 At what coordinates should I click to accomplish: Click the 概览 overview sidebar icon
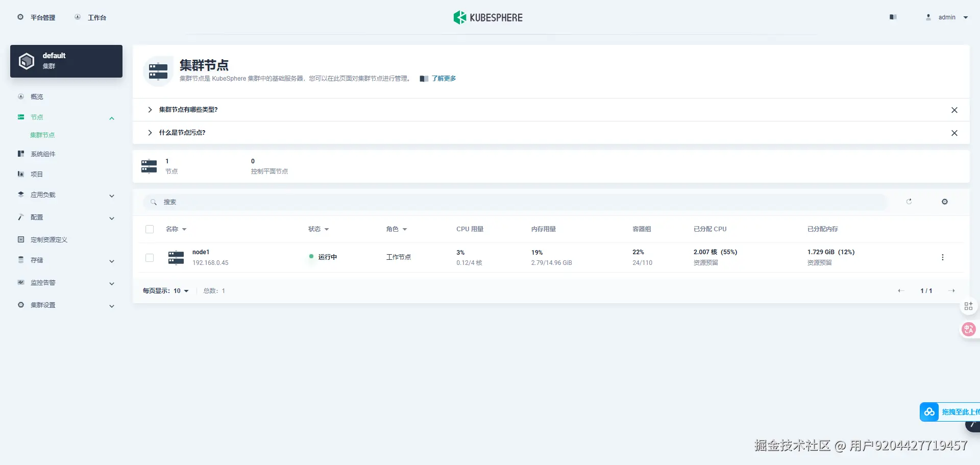coord(21,96)
